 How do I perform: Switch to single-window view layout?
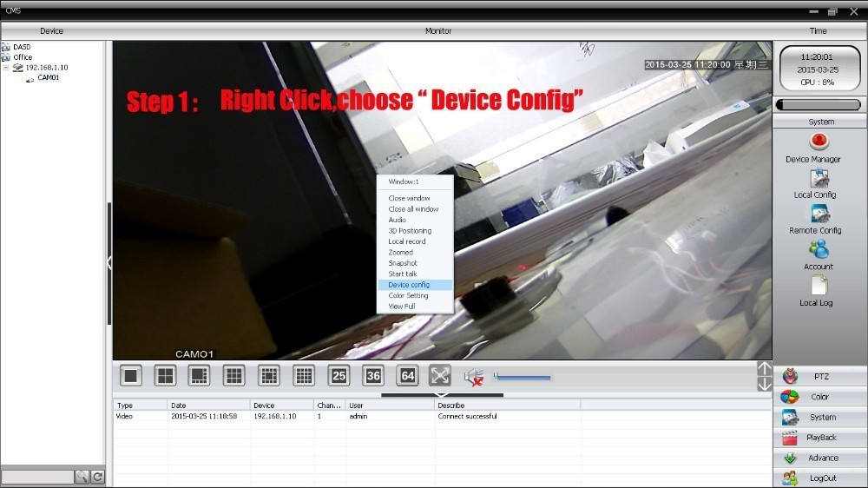pos(131,375)
